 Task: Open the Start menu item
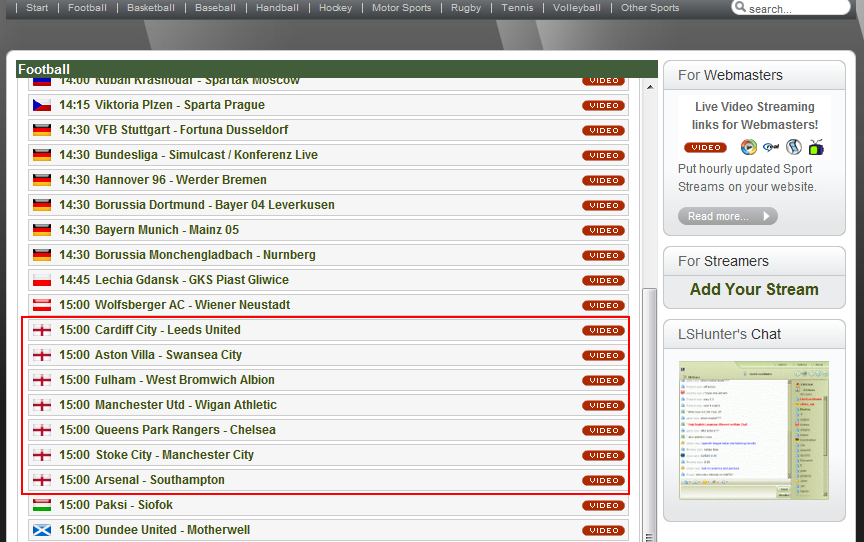point(37,8)
